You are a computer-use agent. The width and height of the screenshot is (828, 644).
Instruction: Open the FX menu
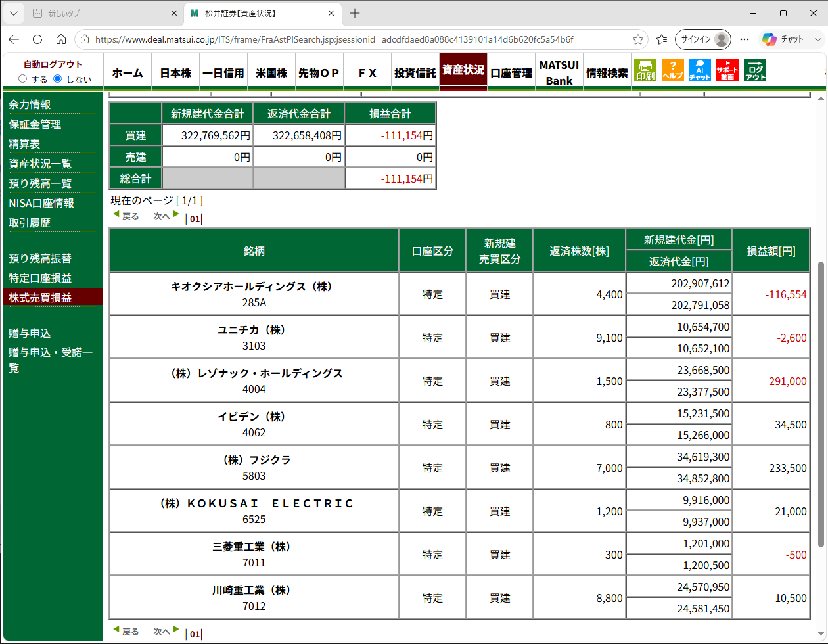pyautogui.click(x=367, y=72)
